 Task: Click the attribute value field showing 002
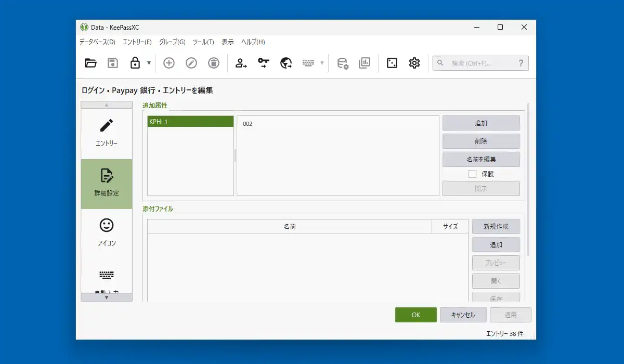(x=338, y=155)
